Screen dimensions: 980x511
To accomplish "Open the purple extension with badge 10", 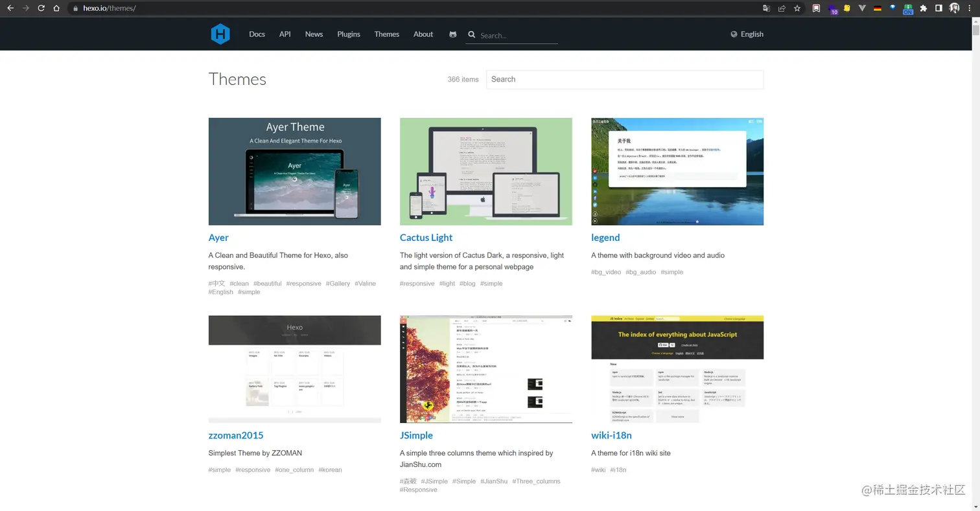I will (832, 9).
